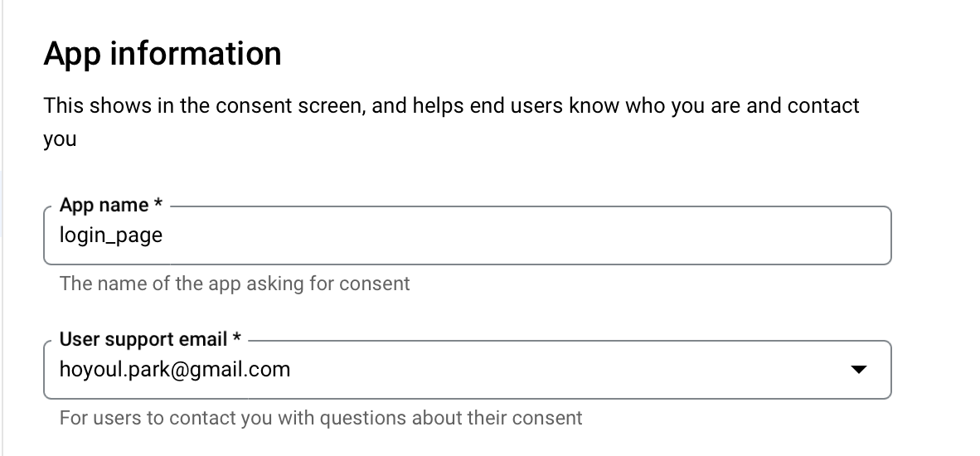Click the "App information" heading
This screenshot has width=980, height=456.
(x=163, y=54)
